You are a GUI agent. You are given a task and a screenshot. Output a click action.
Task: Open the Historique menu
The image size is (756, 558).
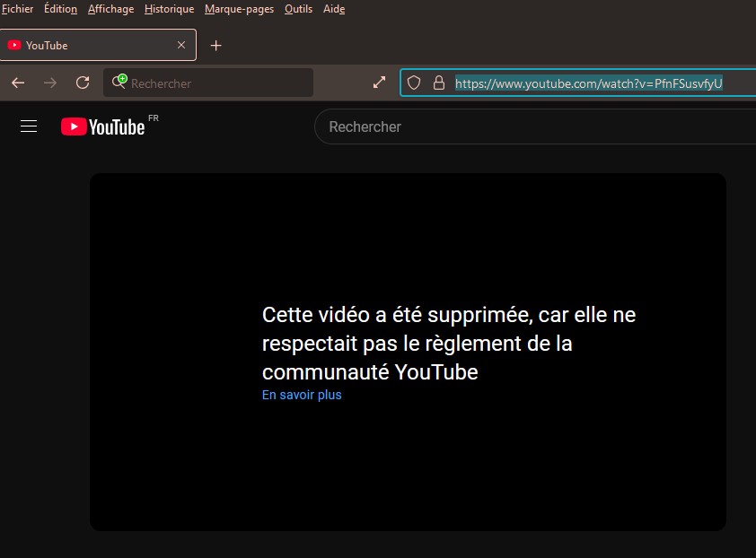[x=169, y=9]
